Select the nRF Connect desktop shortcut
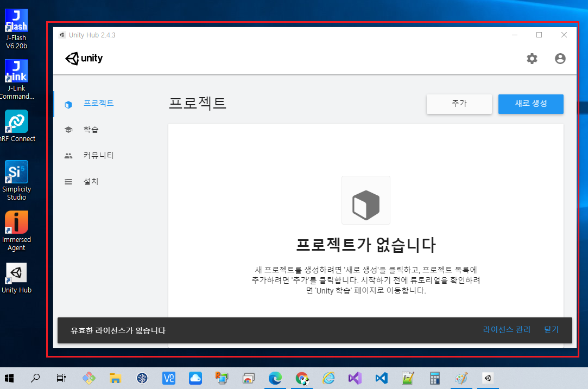The image size is (588, 389). click(x=17, y=126)
